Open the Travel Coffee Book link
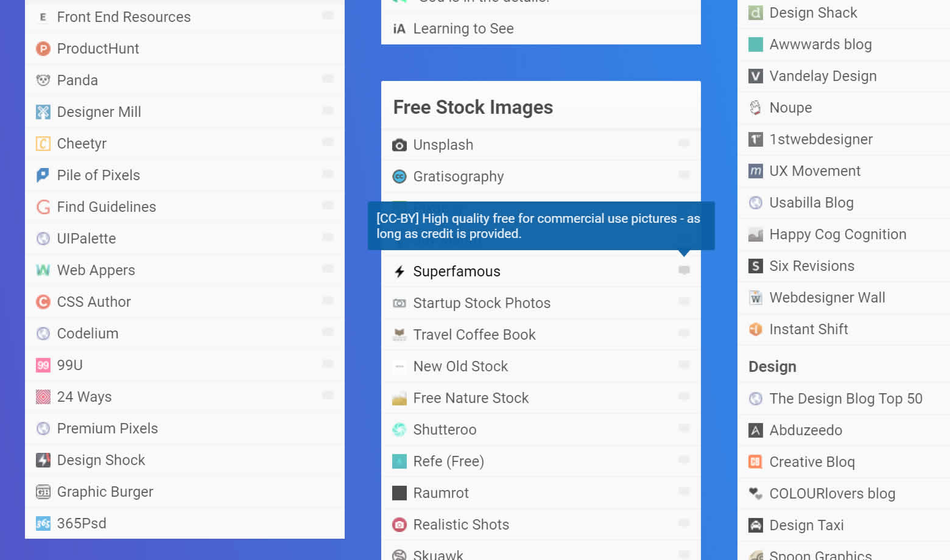 [x=474, y=335]
